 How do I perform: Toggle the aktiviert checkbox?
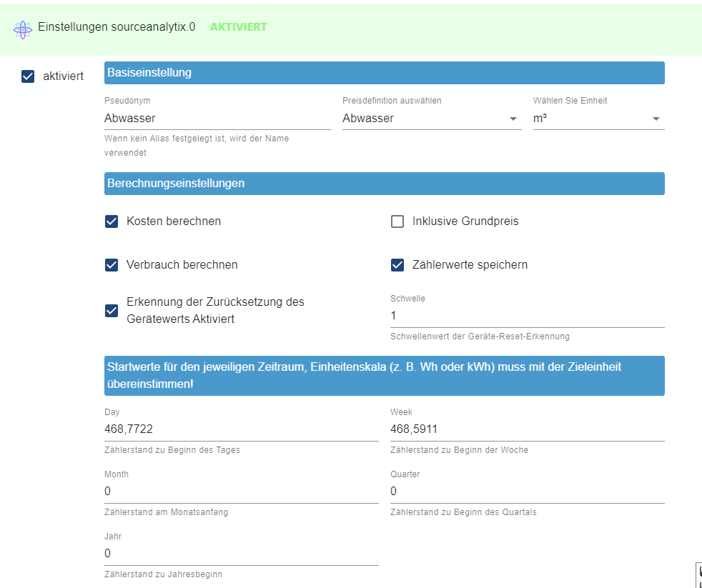[x=28, y=76]
